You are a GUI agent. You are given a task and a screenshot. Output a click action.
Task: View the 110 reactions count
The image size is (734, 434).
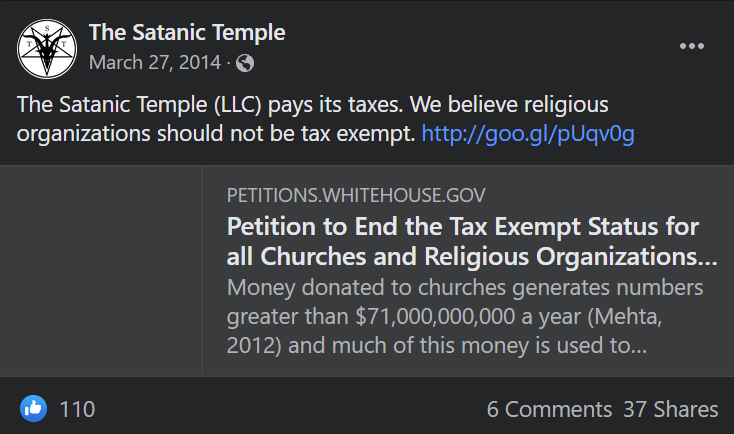(77, 409)
